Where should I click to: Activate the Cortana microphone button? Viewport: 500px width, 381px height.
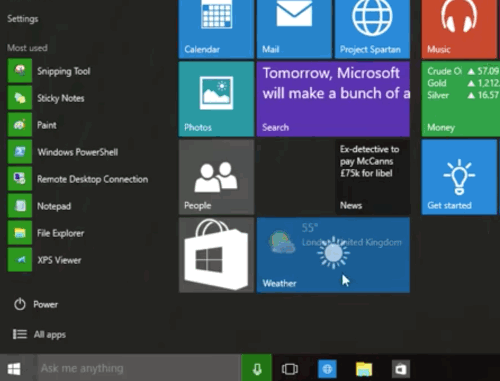(257, 368)
